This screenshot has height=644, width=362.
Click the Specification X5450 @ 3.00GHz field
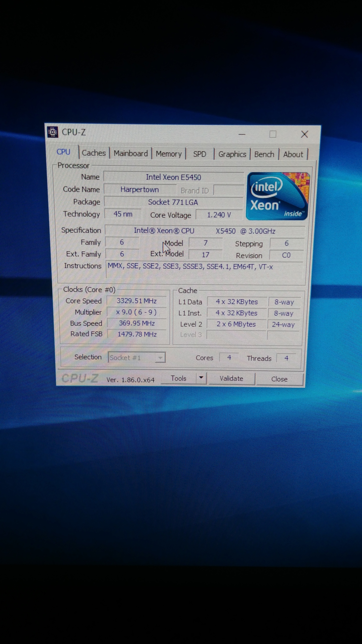point(205,231)
